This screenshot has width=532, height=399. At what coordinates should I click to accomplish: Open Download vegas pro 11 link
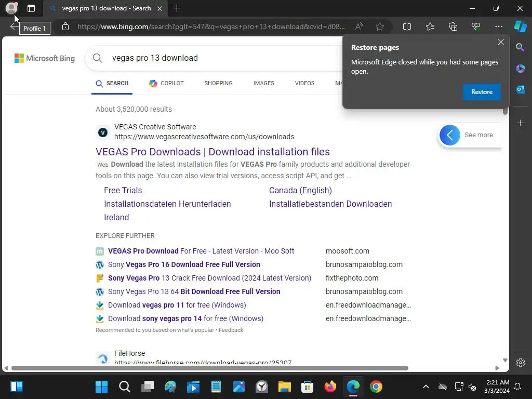[177, 305]
